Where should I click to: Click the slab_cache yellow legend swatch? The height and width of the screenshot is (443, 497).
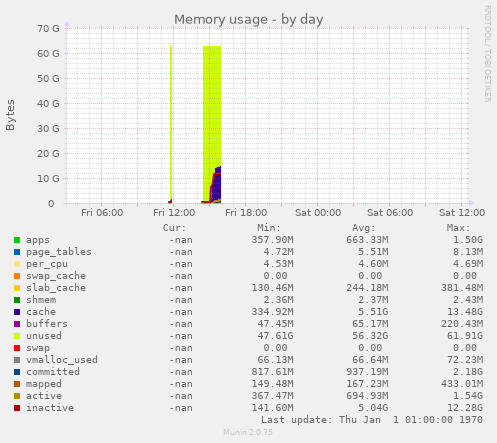pyautogui.click(x=17, y=288)
